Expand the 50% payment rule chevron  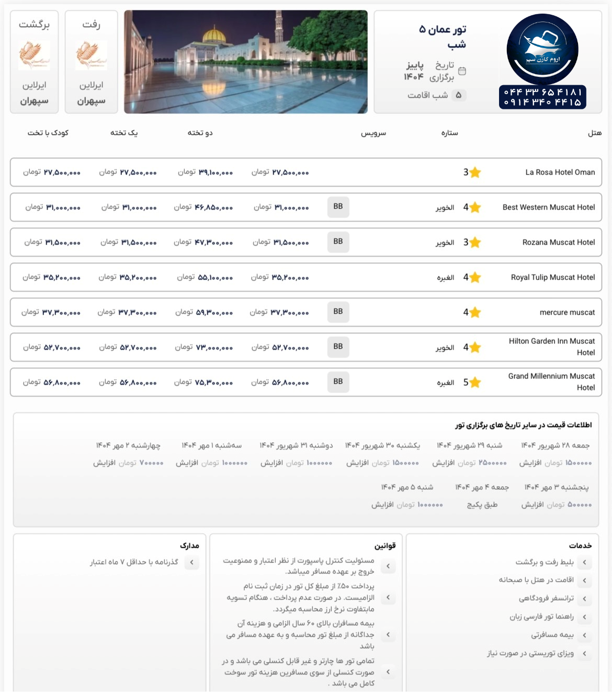388,598
